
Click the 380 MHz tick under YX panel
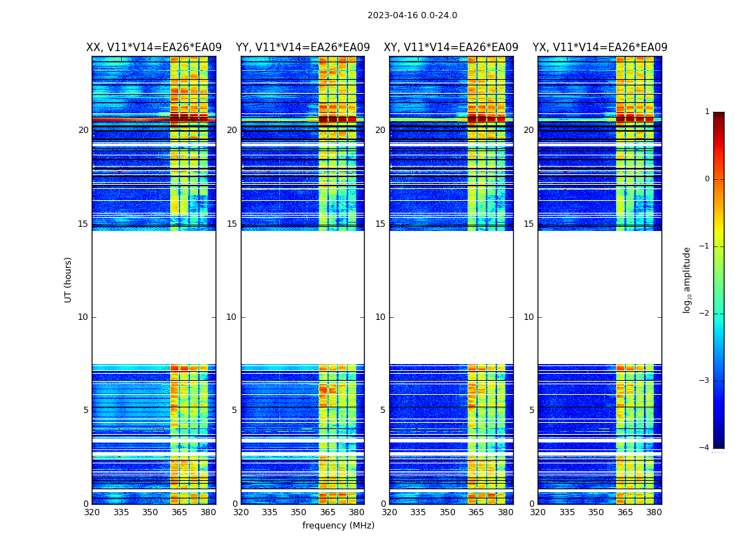tap(654, 512)
